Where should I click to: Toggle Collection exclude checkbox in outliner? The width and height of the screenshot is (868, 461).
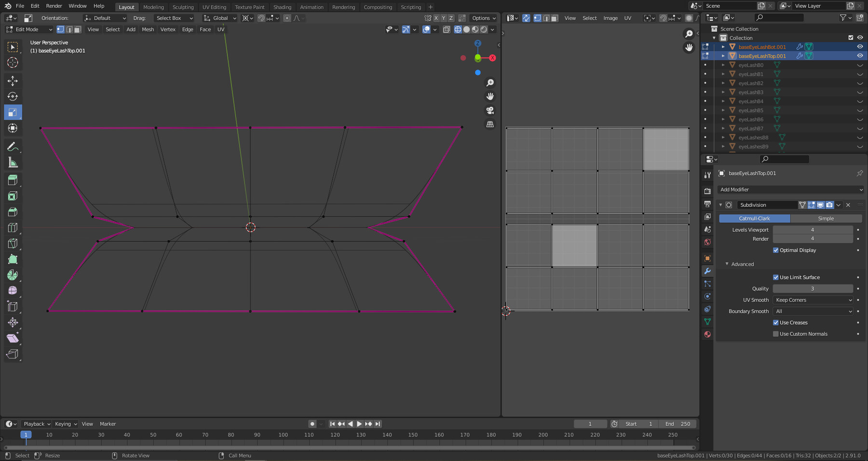pyautogui.click(x=851, y=38)
